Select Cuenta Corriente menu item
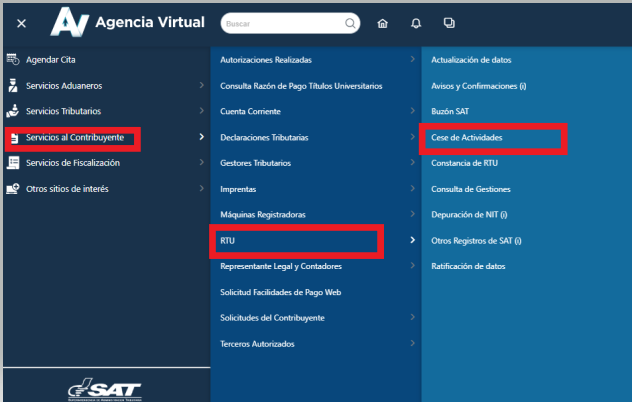This screenshot has width=632, height=402. (250, 111)
